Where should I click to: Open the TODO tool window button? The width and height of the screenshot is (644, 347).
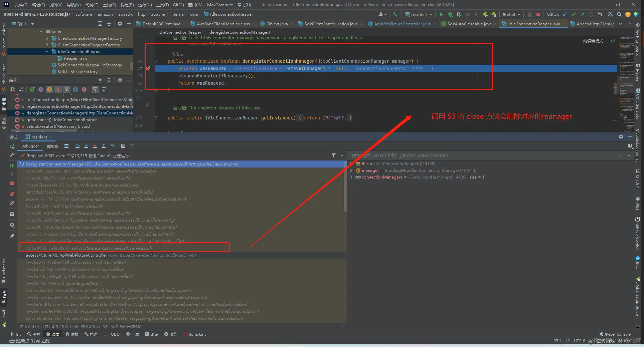[x=112, y=334]
